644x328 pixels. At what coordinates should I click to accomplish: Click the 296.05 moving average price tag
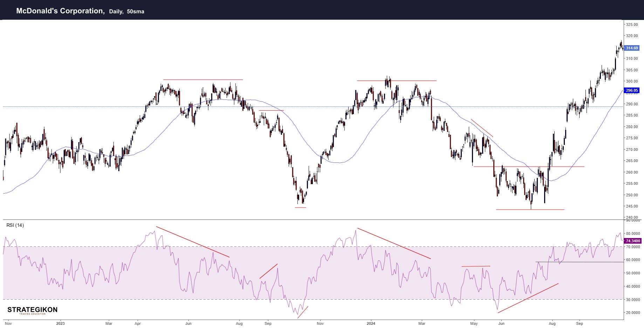click(632, 90)
